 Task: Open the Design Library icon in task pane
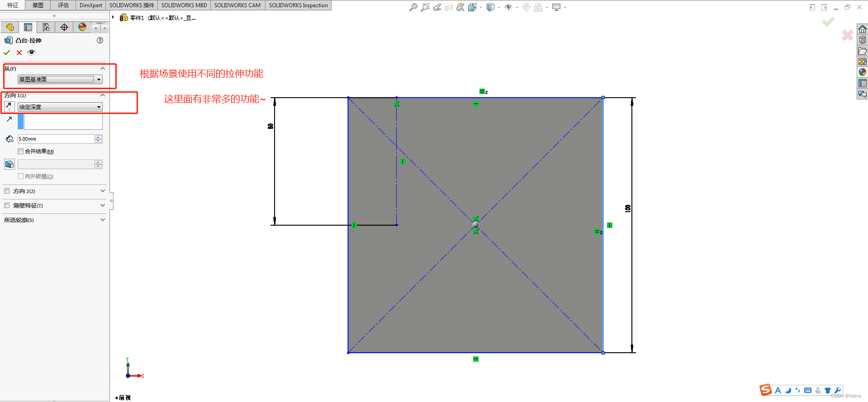(x=863, y=40)
